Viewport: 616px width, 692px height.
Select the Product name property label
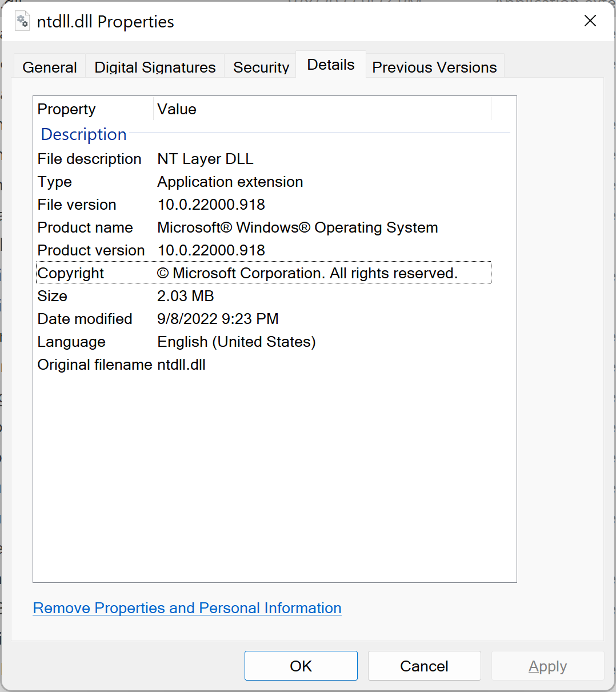coord(85,227)
